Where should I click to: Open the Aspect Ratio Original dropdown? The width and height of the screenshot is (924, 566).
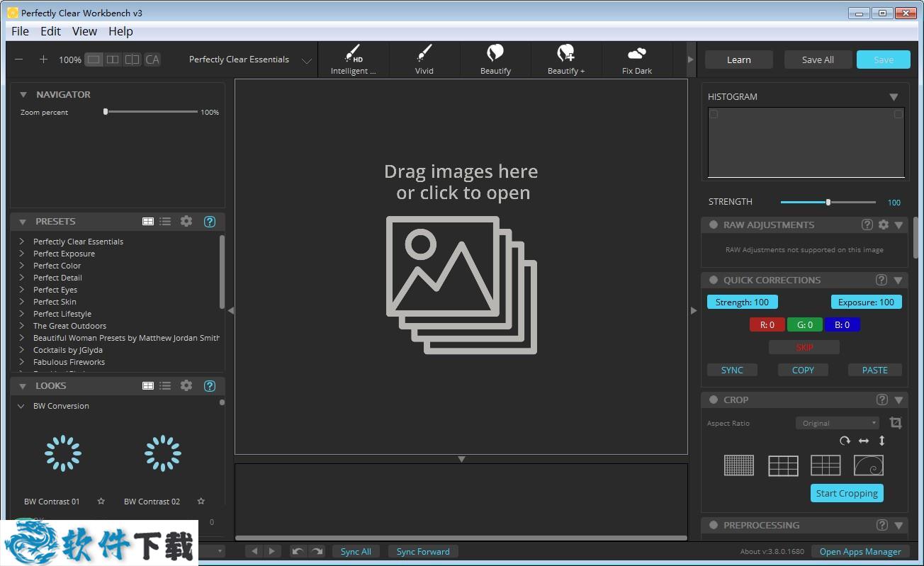click(x=837, y=423)
